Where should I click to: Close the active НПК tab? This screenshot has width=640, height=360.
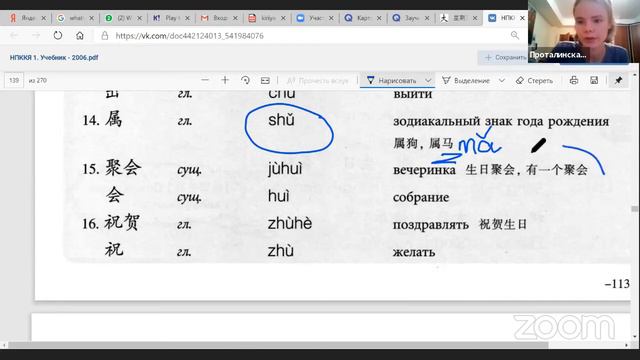pos(522,18)
